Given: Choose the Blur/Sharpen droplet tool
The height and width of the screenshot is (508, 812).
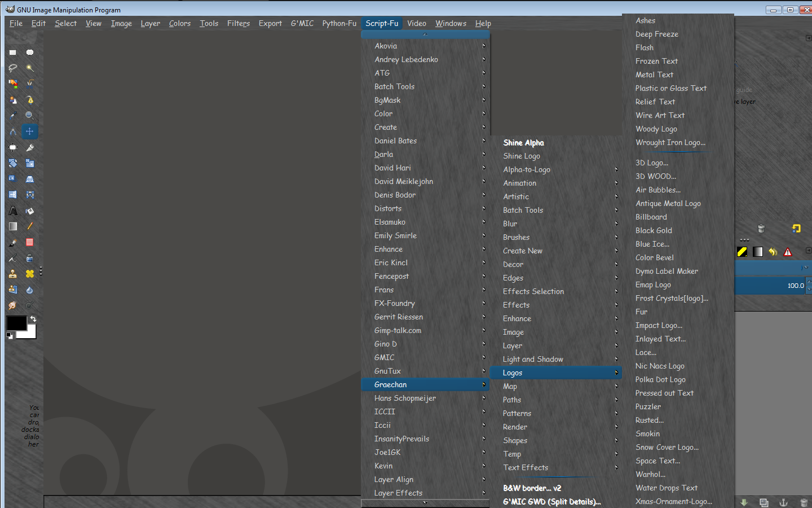Looking at the screenshot, I should coord(30,290).
